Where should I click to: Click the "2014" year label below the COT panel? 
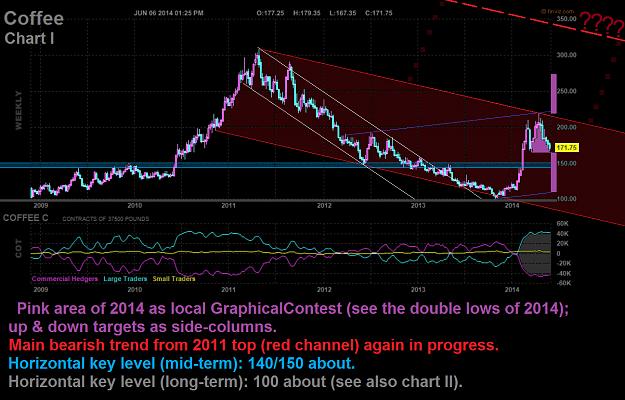(x=511, y=290)
